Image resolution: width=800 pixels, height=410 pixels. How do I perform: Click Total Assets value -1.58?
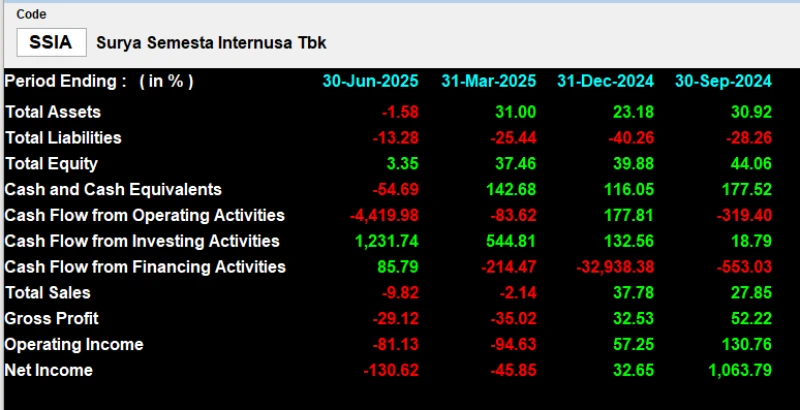pos(400,112)
